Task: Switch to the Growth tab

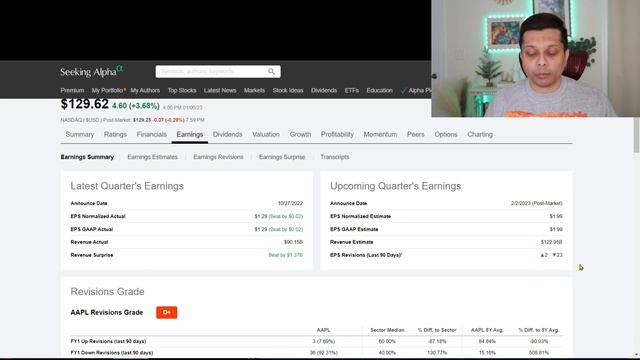Action: (300, 134)
